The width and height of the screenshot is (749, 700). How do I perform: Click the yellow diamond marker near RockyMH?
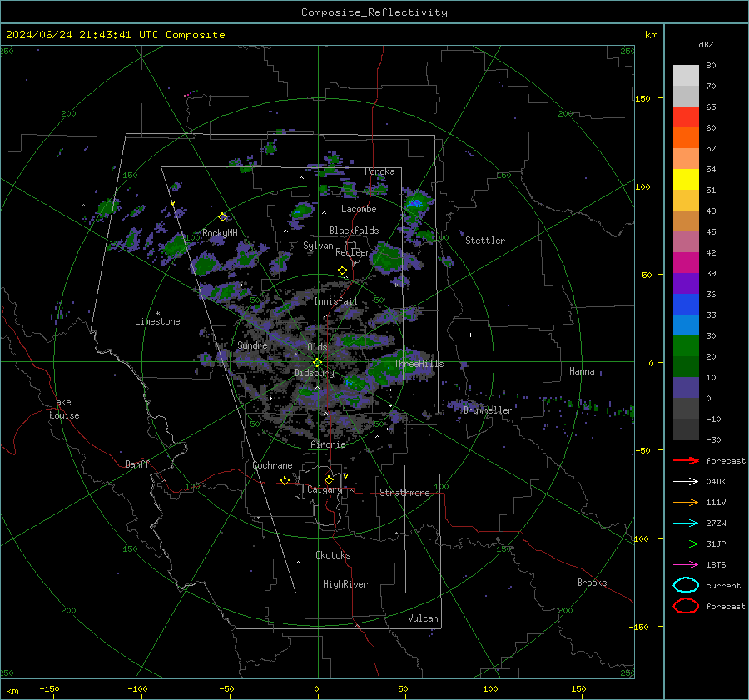click(222, 217)
